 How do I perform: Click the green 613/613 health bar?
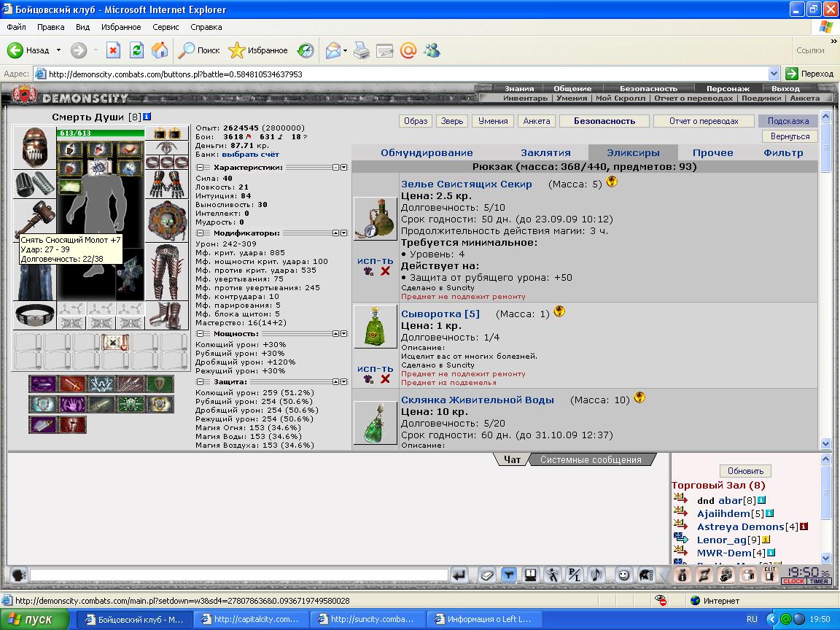pos(100,133)
